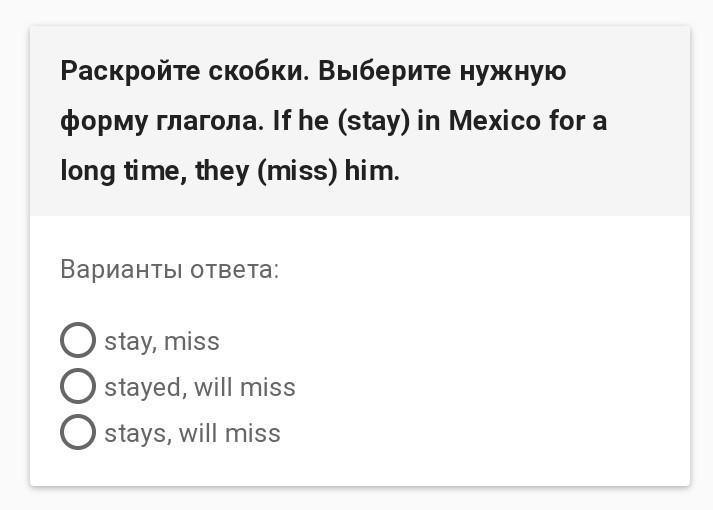Image resolution: width=713 pixels, height=510 pixels.
Task: Click the word "нужную" in the heading
Action: (513, 72)
